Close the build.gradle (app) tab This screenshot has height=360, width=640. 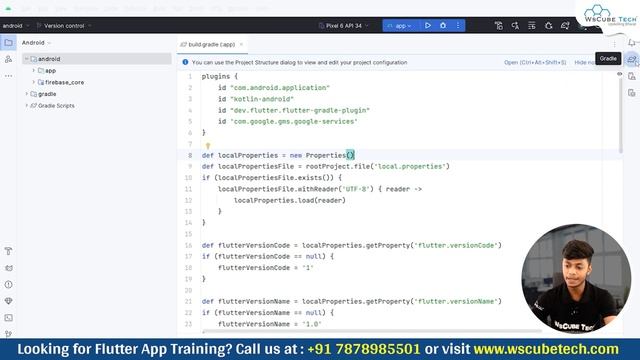241,44
